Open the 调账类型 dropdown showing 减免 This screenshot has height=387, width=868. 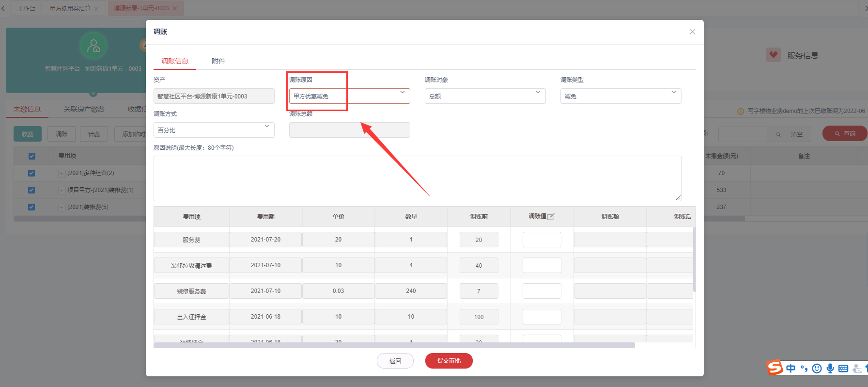coord(620,96)
